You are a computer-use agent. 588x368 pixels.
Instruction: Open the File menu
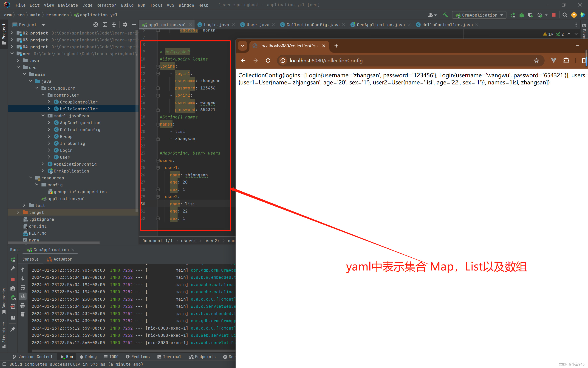pyautogui.click(x=20, y=5)
